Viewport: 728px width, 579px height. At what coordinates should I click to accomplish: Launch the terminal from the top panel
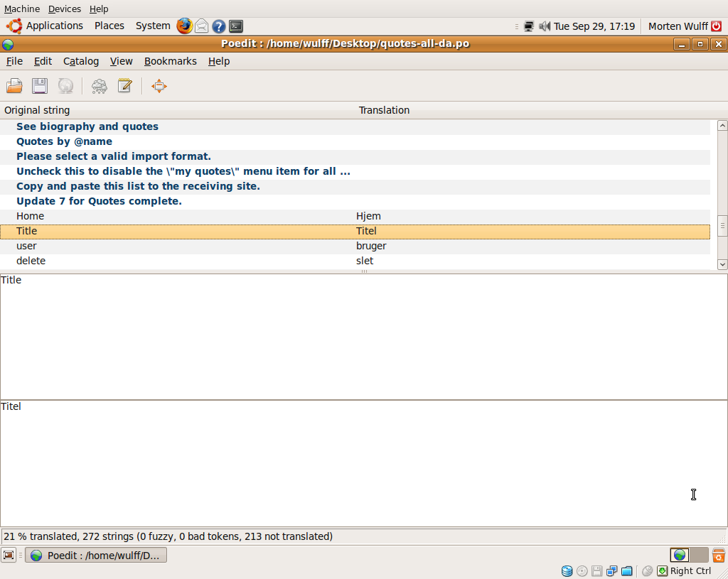[x=236, y=26]
